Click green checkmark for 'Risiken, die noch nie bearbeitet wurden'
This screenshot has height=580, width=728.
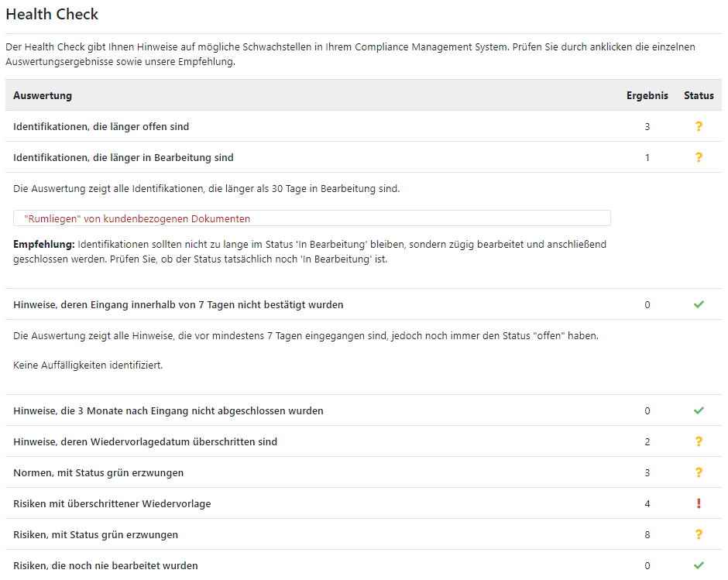coord(699,565)
